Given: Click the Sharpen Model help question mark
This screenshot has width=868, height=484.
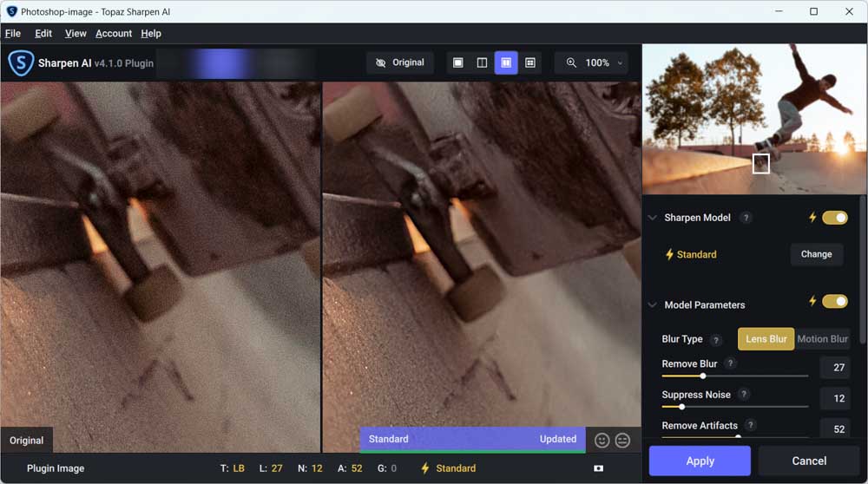Looking at the screenshot, I should 746,218.
